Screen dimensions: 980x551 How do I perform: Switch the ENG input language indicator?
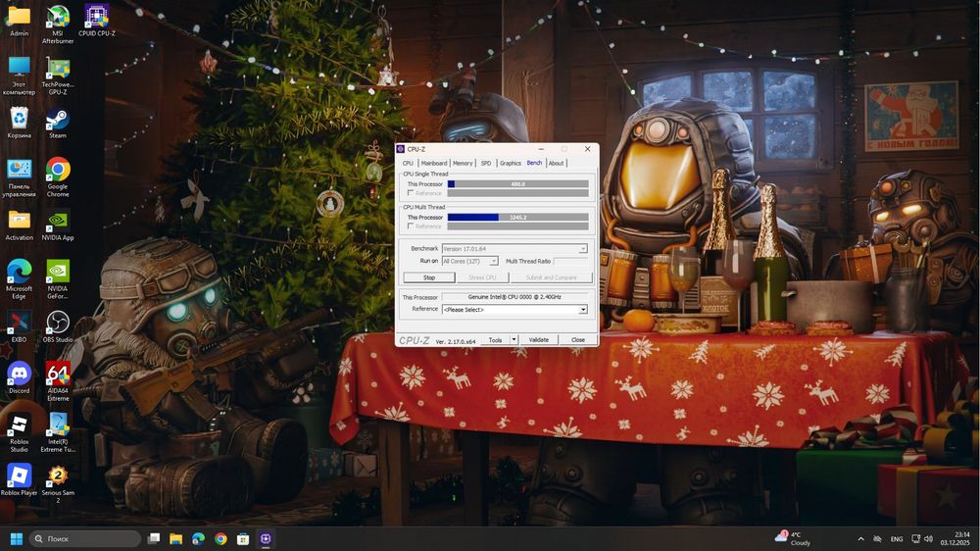pos(897,538)
